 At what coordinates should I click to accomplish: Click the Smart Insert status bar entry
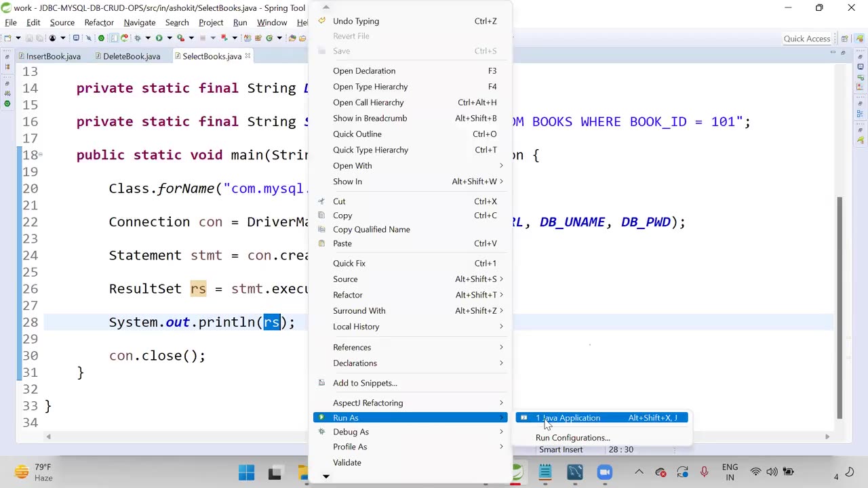pyautogui.click(x=561, y=449)
